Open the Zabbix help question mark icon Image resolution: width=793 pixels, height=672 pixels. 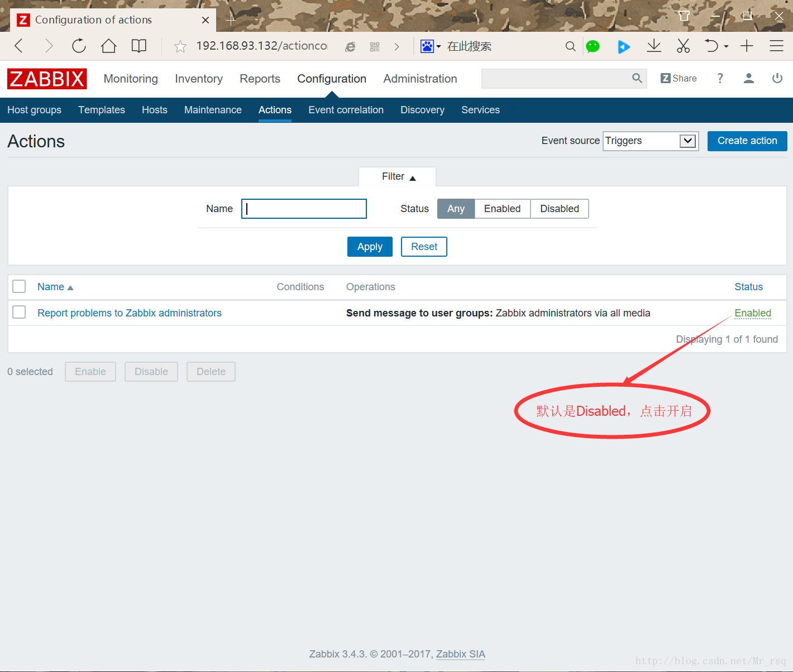tap(720, 78)
